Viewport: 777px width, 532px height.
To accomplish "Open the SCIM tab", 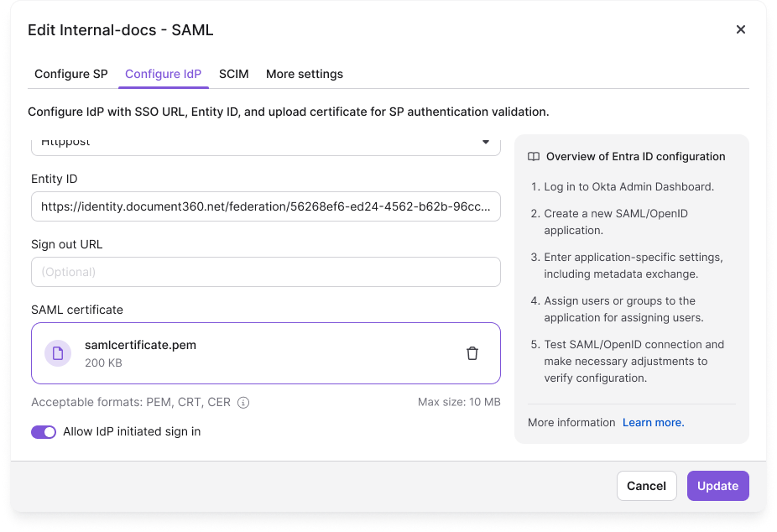I will coord(234,74).
